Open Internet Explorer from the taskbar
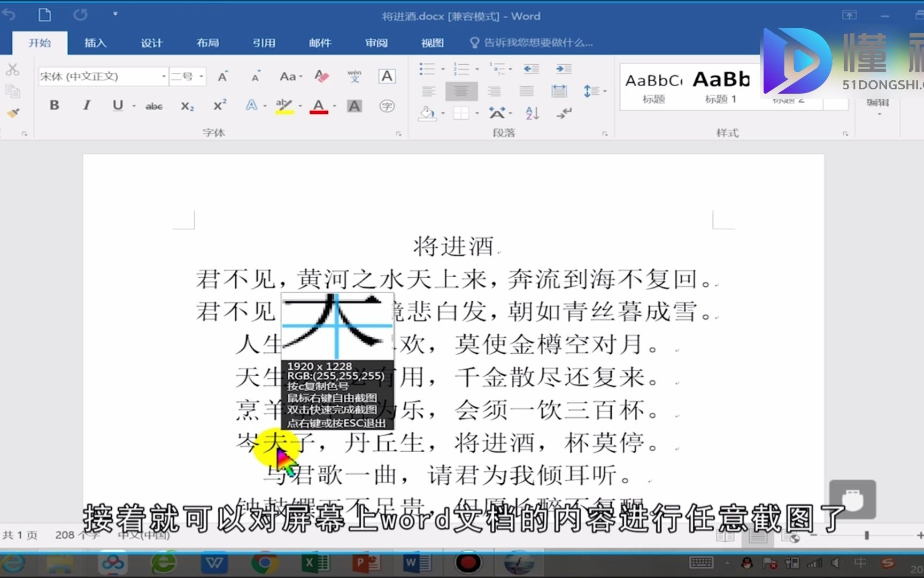 coord(13,564)
